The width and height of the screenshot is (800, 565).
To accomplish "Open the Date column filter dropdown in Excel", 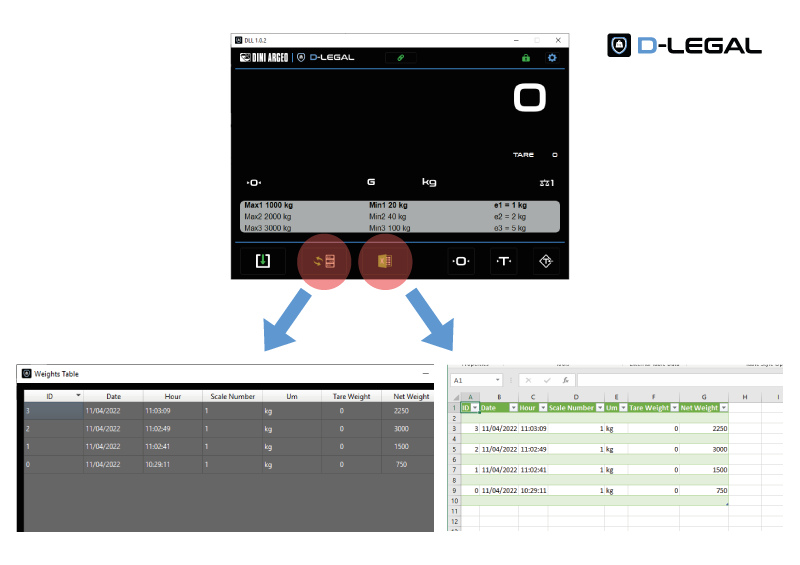I will [x=512, y=408].
